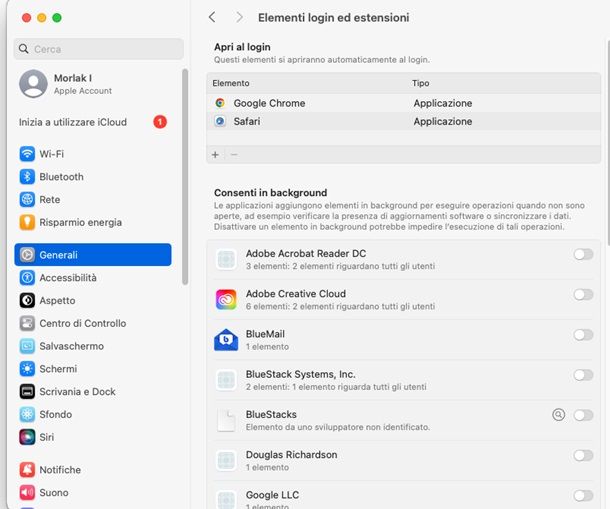
Task: Click Google LLC name
Action: pos(272,495)
